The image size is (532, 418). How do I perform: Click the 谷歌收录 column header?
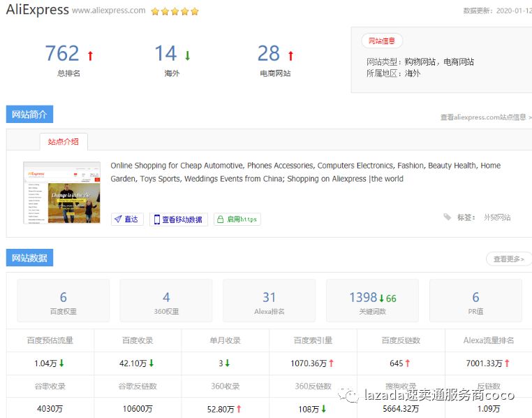[50, 386]
